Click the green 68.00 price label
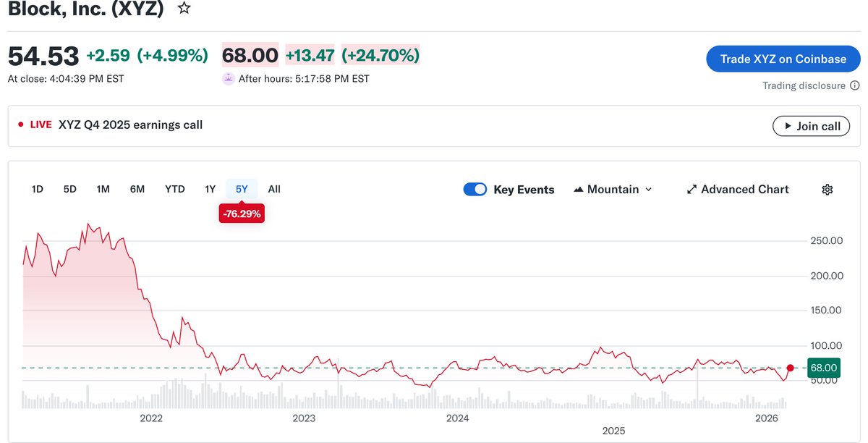The width and height of the screenshot is (868, 443). 824,368
